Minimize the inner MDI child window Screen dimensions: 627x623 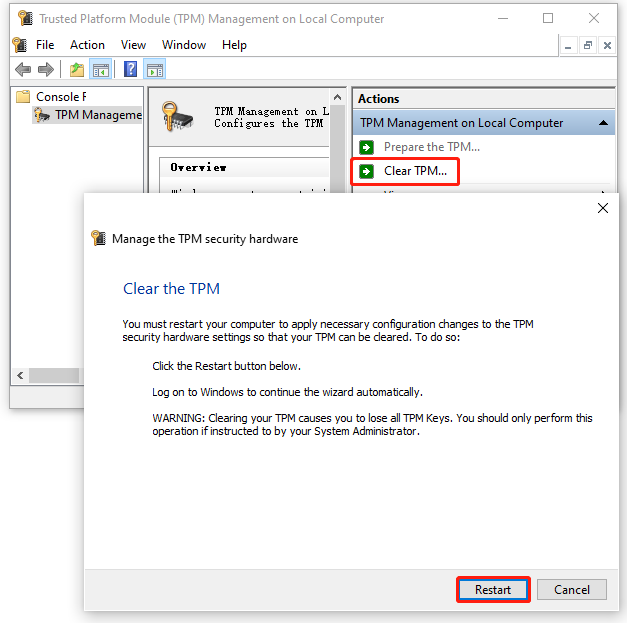pos(568,46)
